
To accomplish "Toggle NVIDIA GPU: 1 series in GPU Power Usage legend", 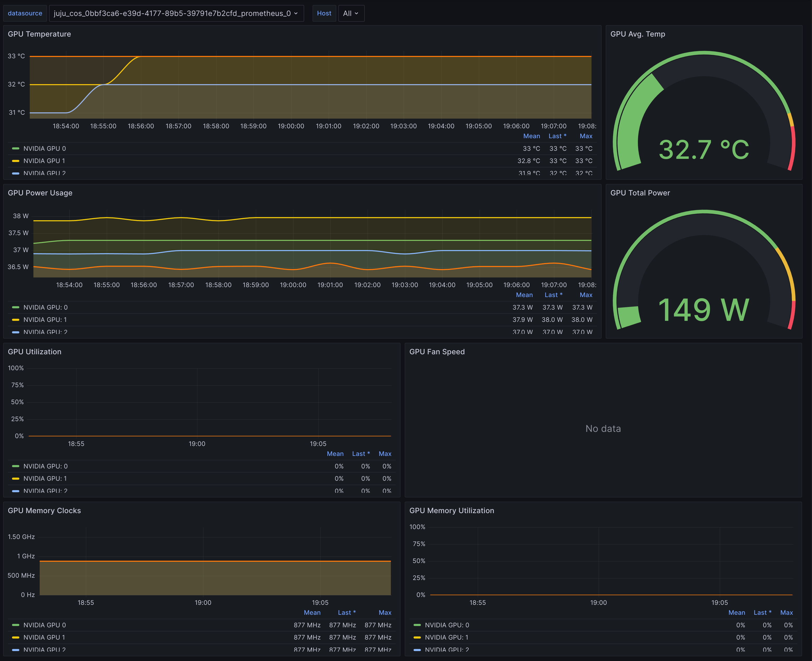I will (x=45, y=320).
